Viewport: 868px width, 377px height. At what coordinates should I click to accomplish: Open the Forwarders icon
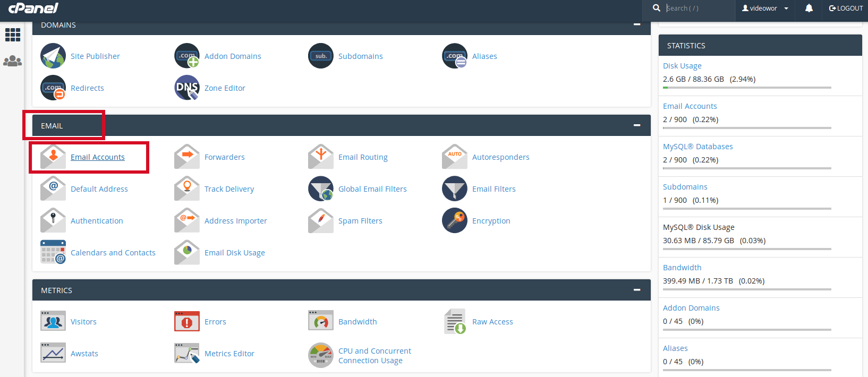tap(187, 157)
